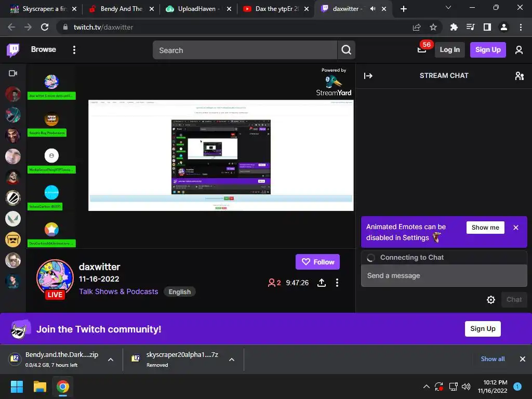The image size is (532, 399).
Task: Open a new browser tab
Action: pos(403,9)
